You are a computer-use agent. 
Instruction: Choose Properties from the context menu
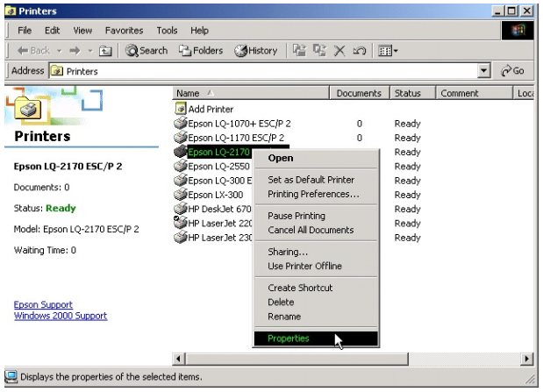pyautogui.click(x=289, y=339)
